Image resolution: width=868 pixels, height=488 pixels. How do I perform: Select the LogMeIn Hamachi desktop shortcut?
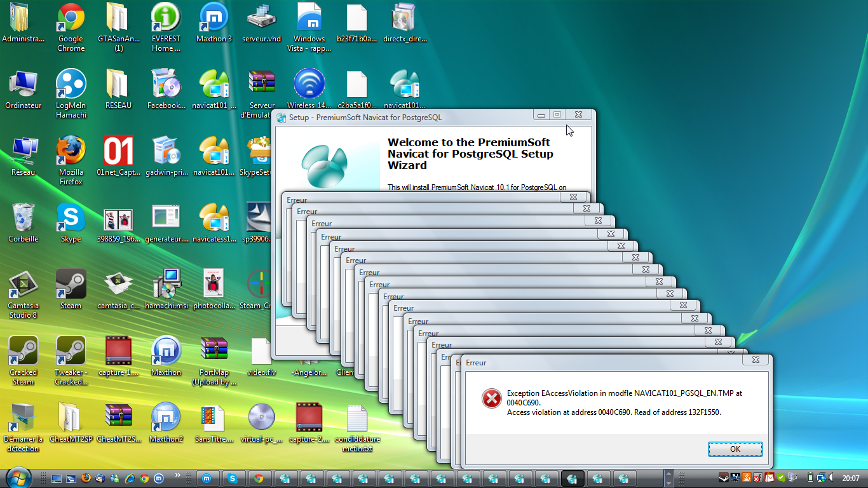coord(71,94)
